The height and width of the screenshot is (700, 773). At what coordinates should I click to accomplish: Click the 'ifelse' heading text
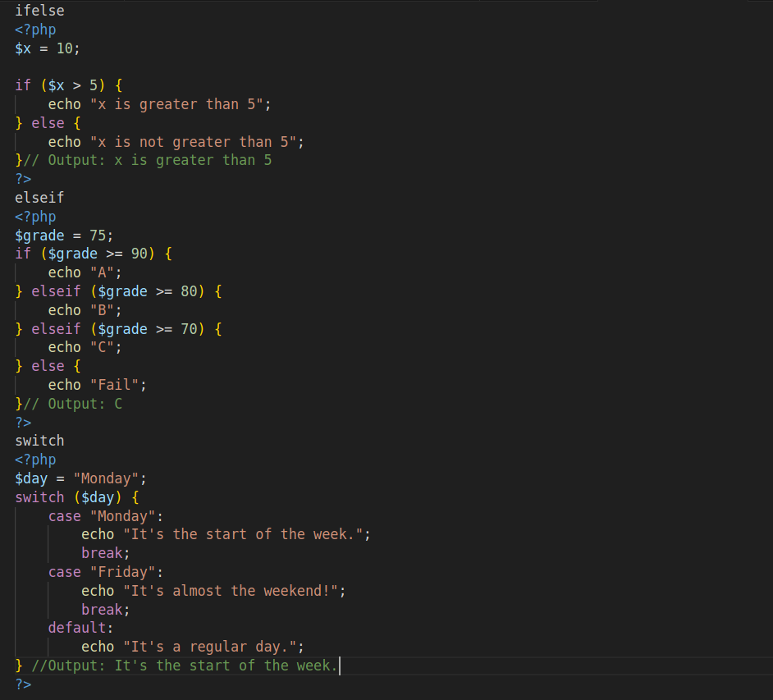tap(39, 11)
